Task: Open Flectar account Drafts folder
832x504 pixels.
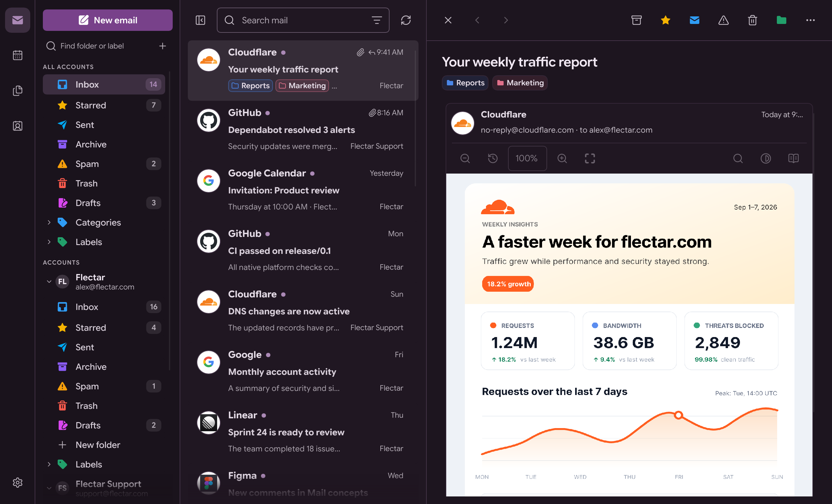Action: coord(104,425)
